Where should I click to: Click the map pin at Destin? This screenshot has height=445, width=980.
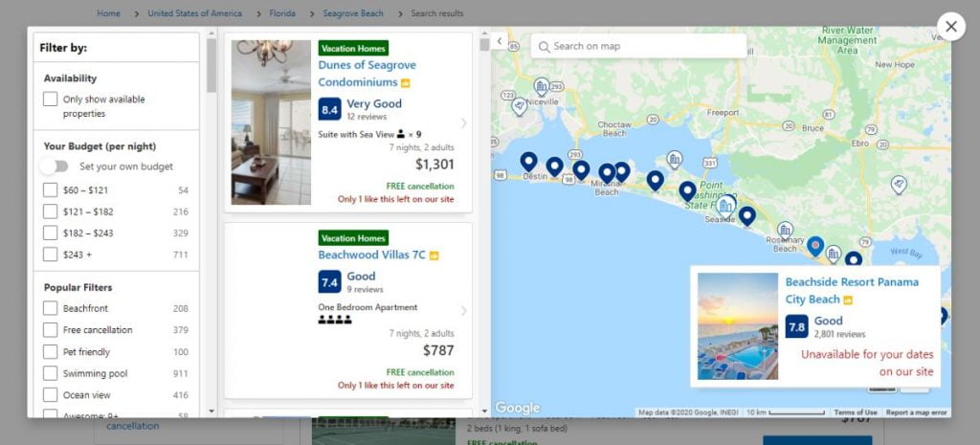pyautogui.click(x=528, y=162)
